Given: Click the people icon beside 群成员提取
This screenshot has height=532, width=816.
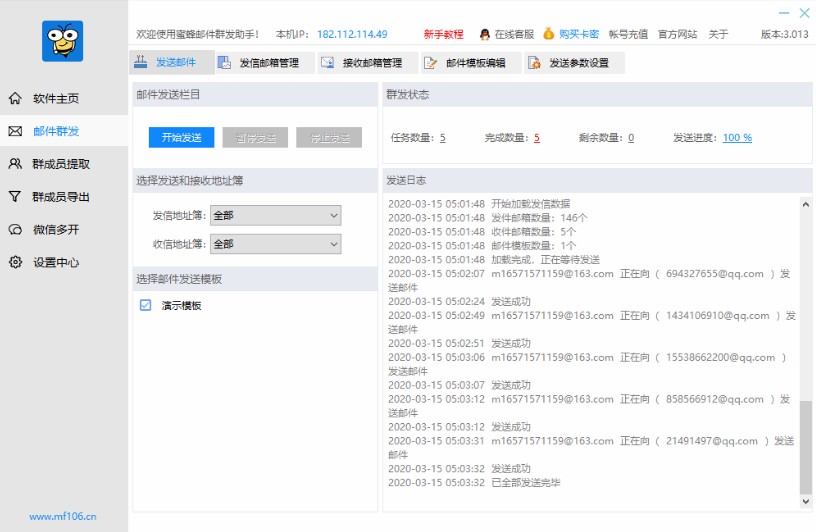Looking at the screenshot, I should (x=16, y=163).
